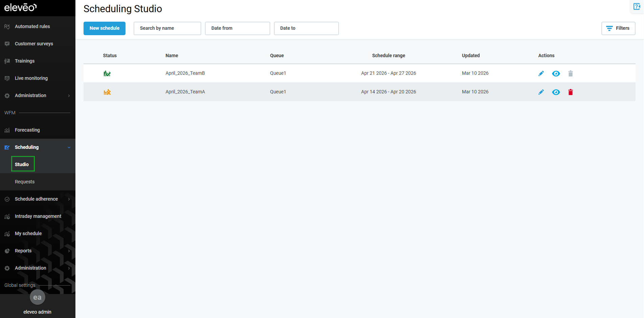Open the Requests submenu item
Viewport: 644px width, 318px height.
25,182
